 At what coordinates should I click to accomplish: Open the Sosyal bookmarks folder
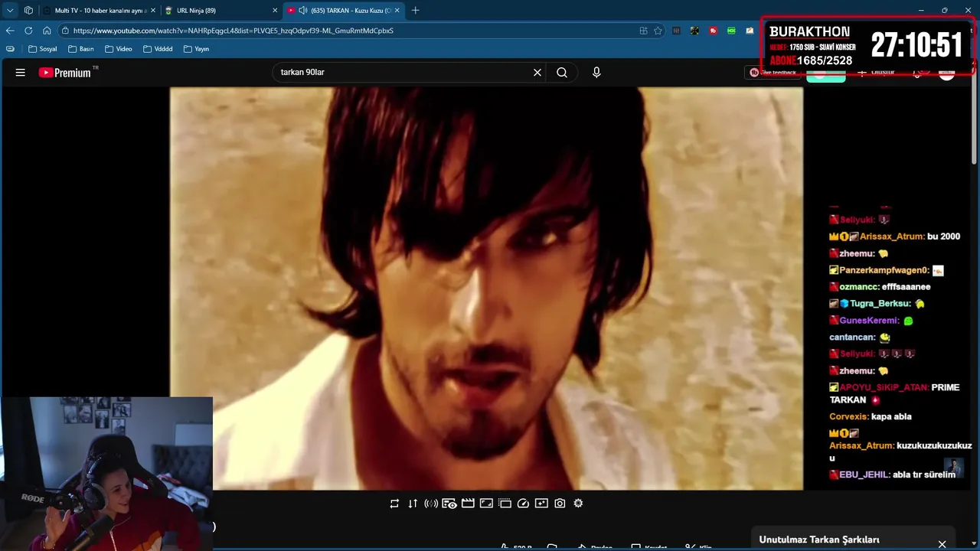point(42,49)
